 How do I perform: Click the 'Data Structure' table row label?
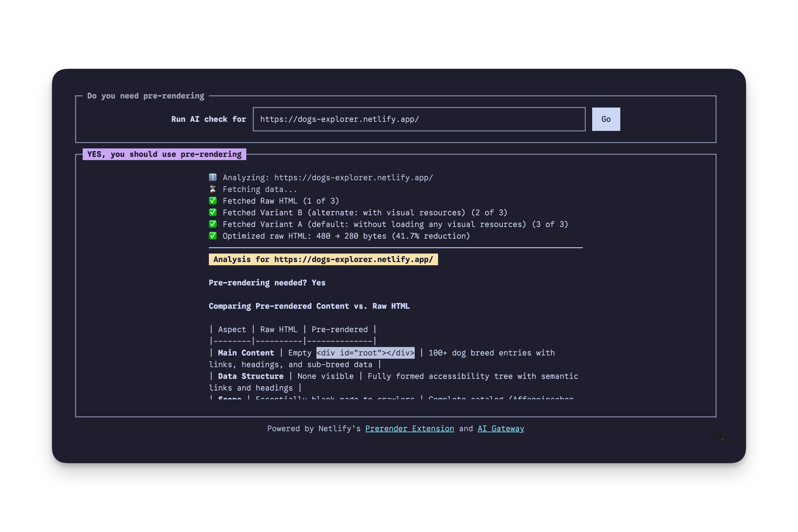[250, 376]
